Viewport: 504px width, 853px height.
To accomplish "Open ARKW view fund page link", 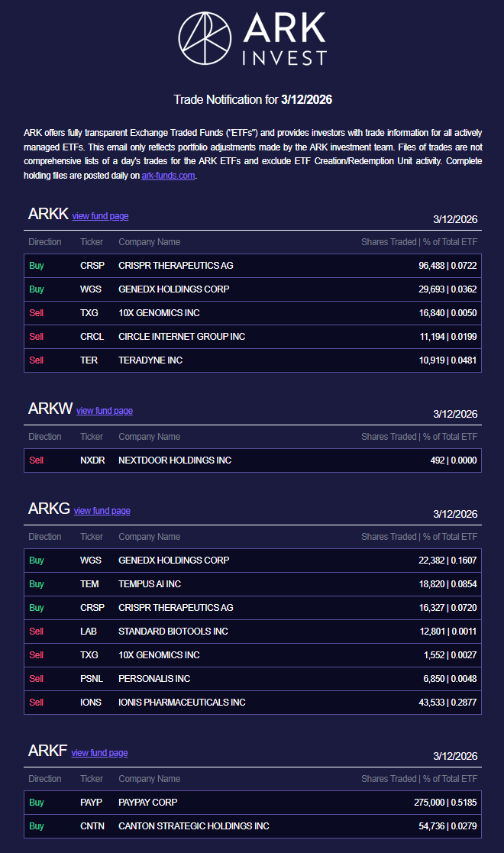I will coord(105,411).
